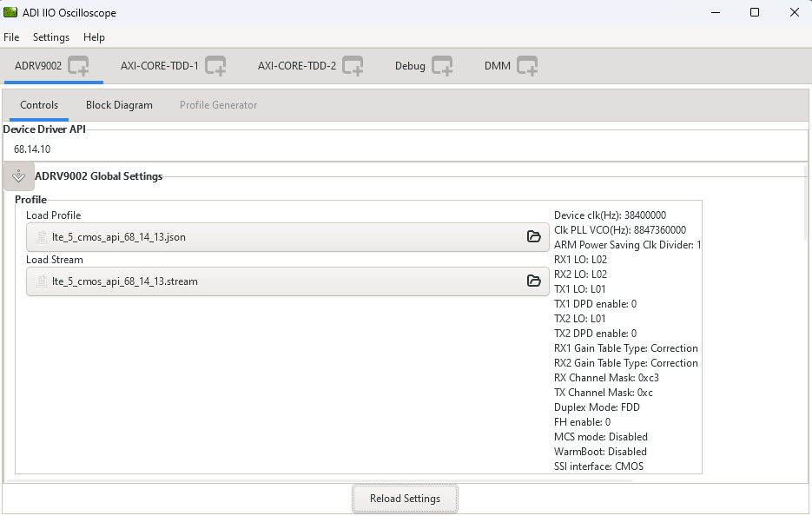Click the Reload Settings button
This screenshot has height=516, width=812.
tap(405, 499)
